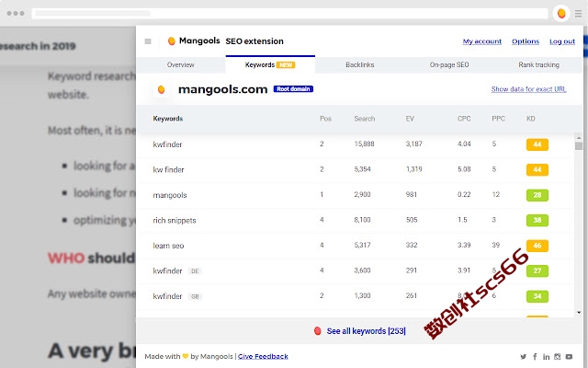Open the extension sidebar menu icon

(148, 41)
